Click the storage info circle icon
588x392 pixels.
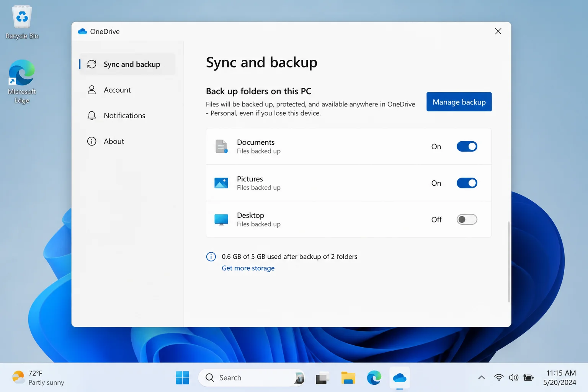(x=211, y=256)
